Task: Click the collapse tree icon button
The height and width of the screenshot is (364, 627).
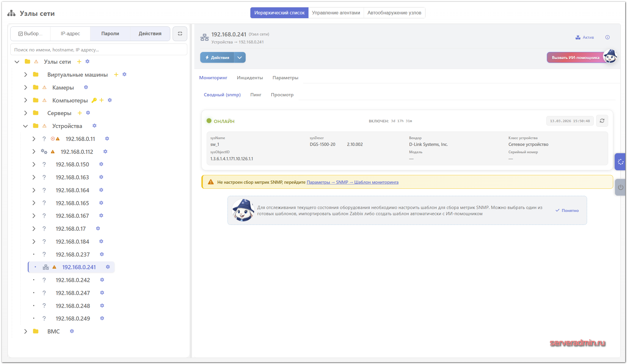Action: click(180, 34)
